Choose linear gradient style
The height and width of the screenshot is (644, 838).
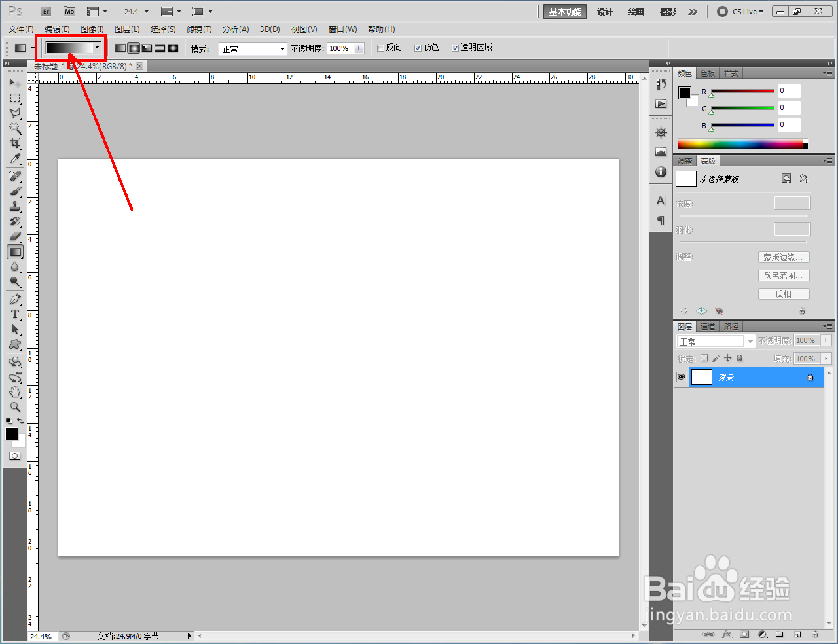click(x=120, y=48)
